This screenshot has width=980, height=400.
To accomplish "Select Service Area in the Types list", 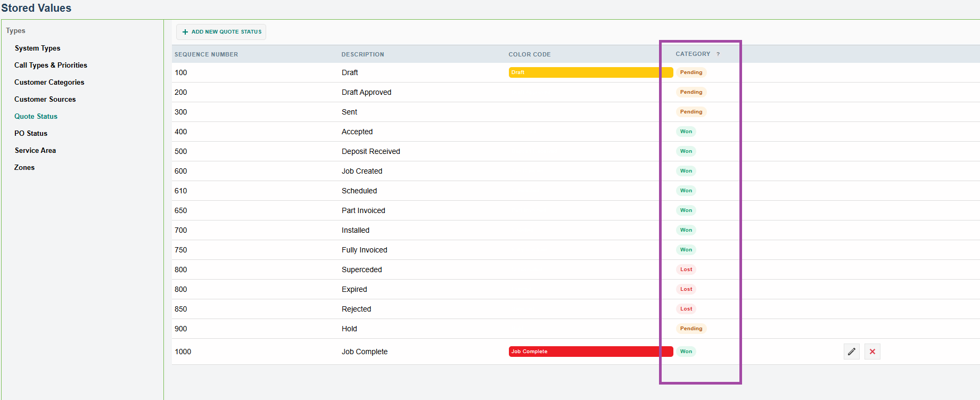I will pyautogui.click(x=35, y=150).
